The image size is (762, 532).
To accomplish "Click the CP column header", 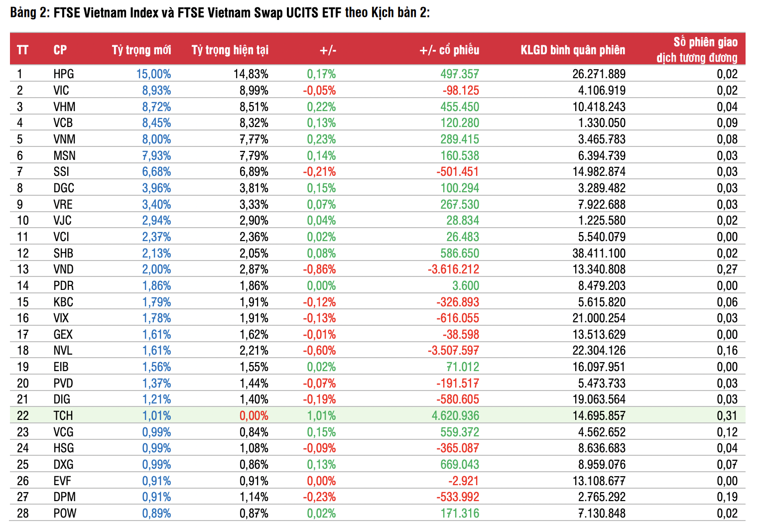I will [x=60, y=50].
